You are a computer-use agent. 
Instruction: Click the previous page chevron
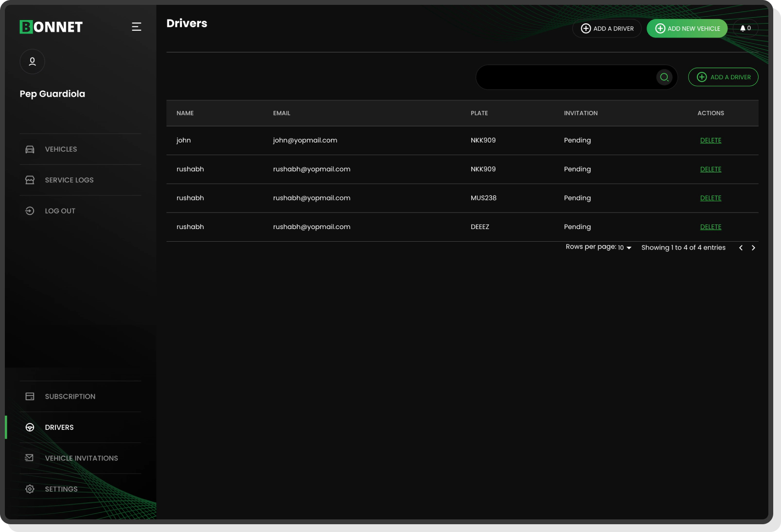pyautogui.click(x=741, y=248)
